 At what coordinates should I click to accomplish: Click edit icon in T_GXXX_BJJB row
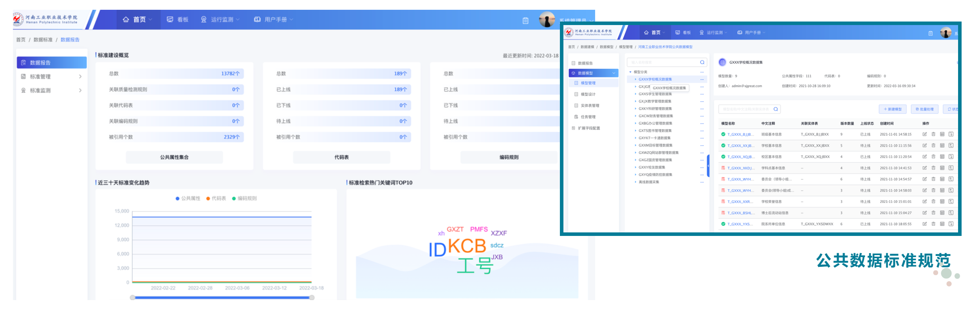tap(924, 134)
